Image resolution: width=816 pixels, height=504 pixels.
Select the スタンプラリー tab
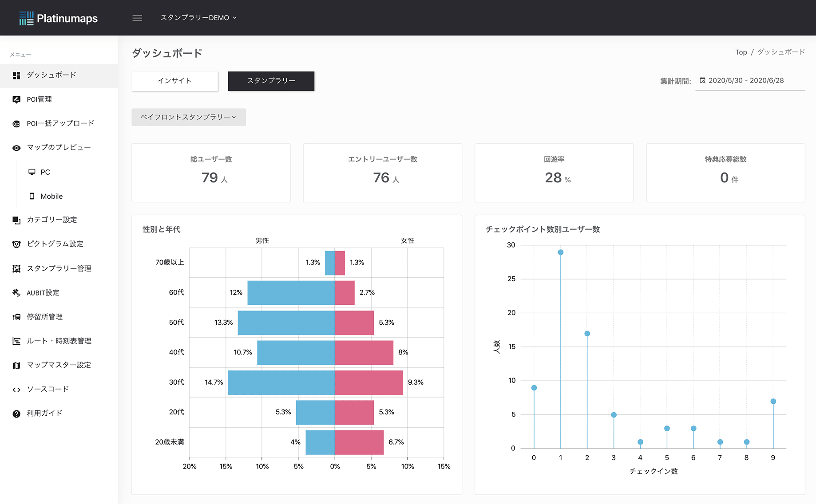click(x=271, y=81)
